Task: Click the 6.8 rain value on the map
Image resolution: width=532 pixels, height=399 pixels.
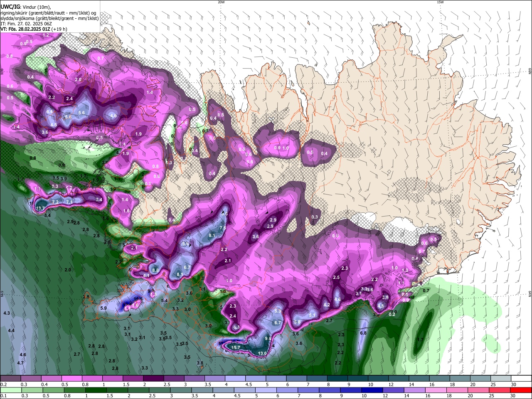Action: [363, 333]
